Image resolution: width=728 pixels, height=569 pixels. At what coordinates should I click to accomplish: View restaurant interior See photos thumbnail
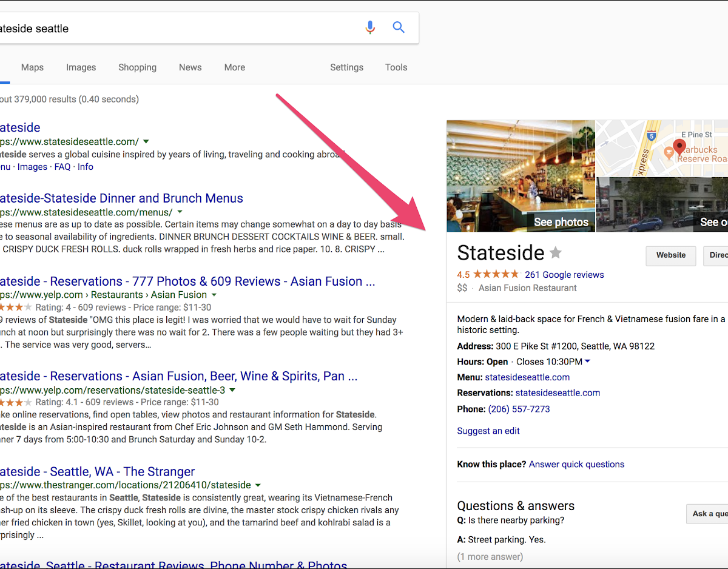pos(521,176)
